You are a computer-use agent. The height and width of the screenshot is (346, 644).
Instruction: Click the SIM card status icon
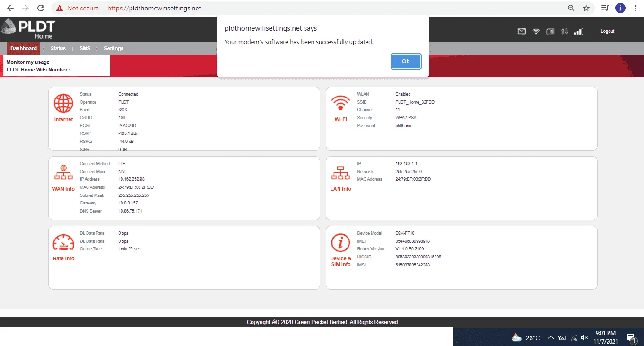550,32
